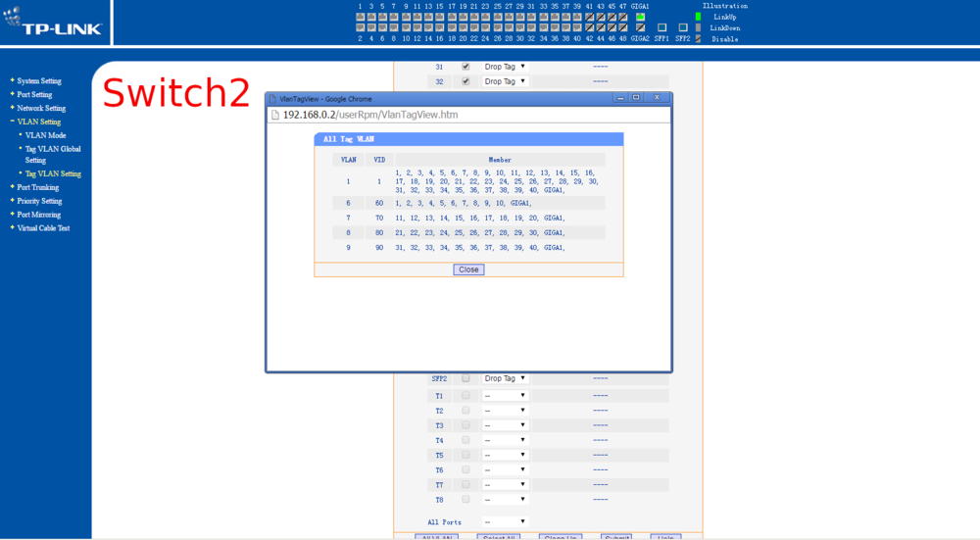Expand the System Setting menu
Screen dimensions: 980x540
(x=39, y=81)
